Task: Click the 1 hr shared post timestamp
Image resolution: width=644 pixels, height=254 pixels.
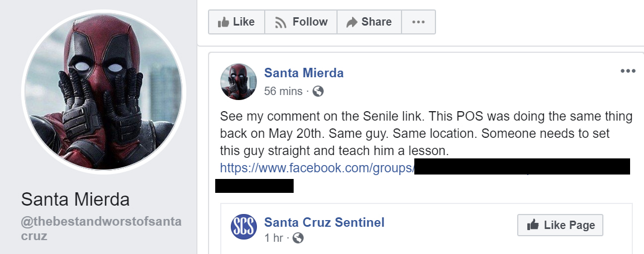Action: [x=273, y=238]
